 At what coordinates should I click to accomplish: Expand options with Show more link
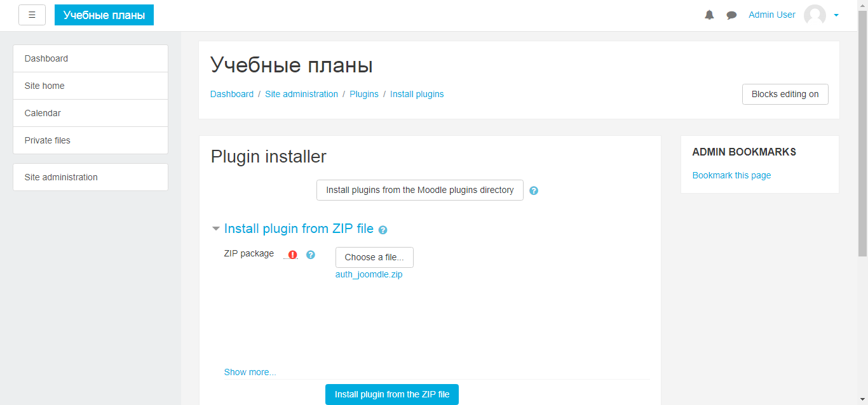click(x=250, y=372)
